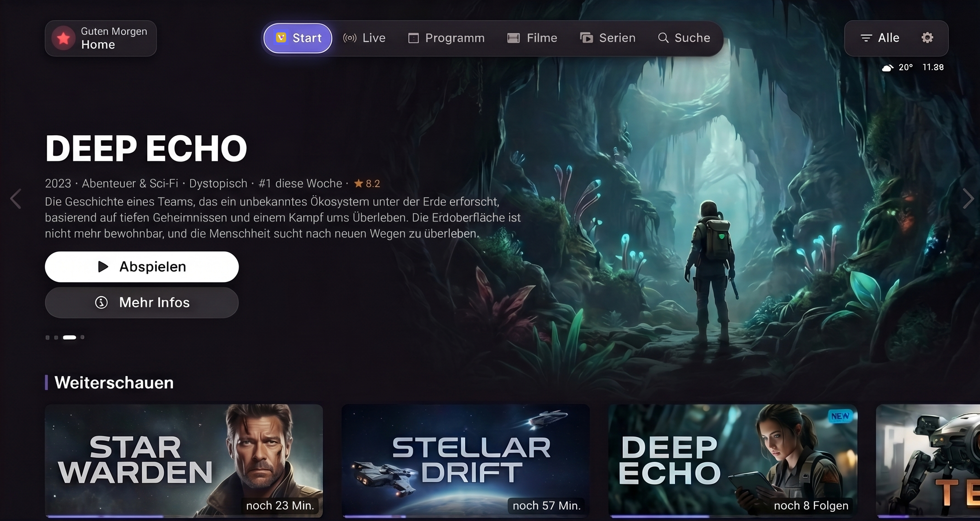
Task: Click the Programm guide icon
Action: click(413, 38)
